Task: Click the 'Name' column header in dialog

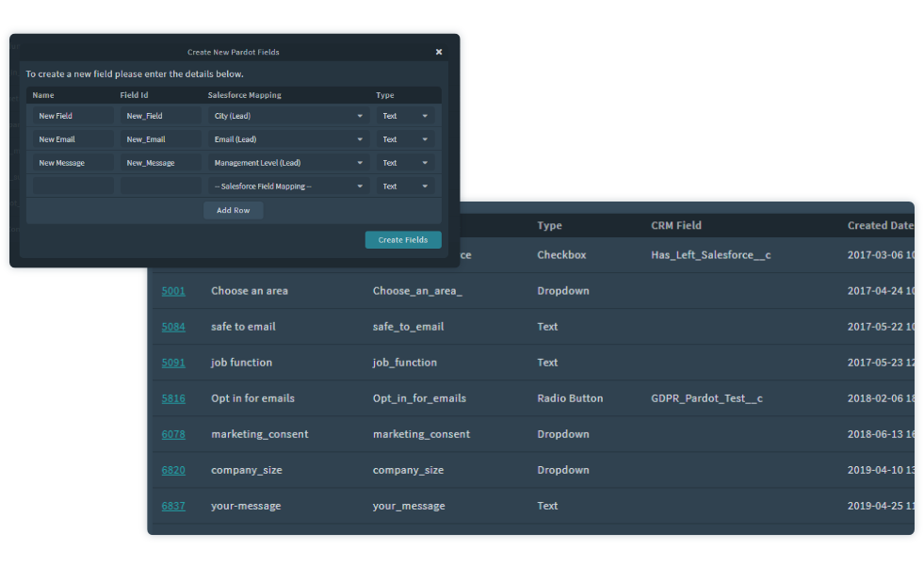Action: coord(43,95)
